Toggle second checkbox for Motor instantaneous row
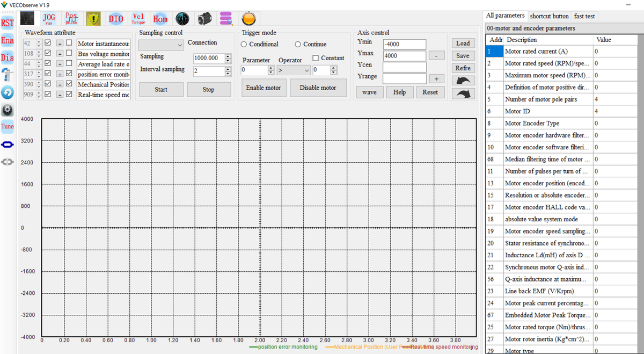Viewport: 644px width, 354px height. pos(69,44)
